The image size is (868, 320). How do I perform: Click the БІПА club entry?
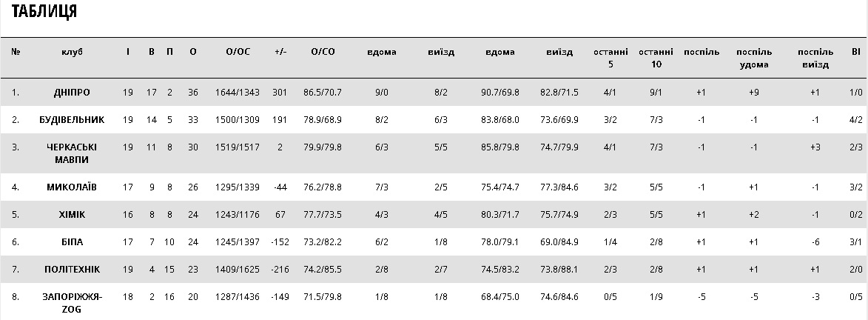pos(73,242)
